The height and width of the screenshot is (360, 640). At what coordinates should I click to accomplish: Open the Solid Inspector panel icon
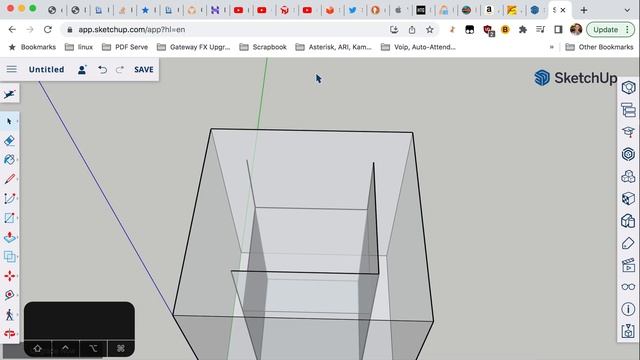(x=629, y=331)
